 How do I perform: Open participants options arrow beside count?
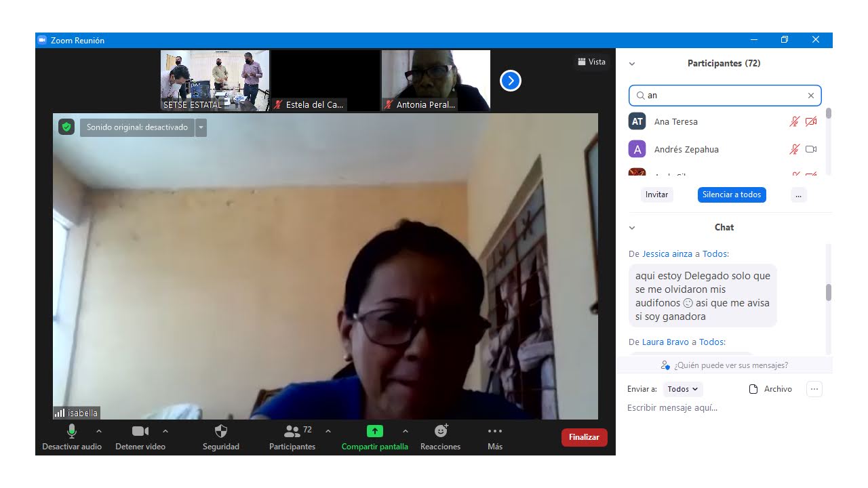[328, 431]
